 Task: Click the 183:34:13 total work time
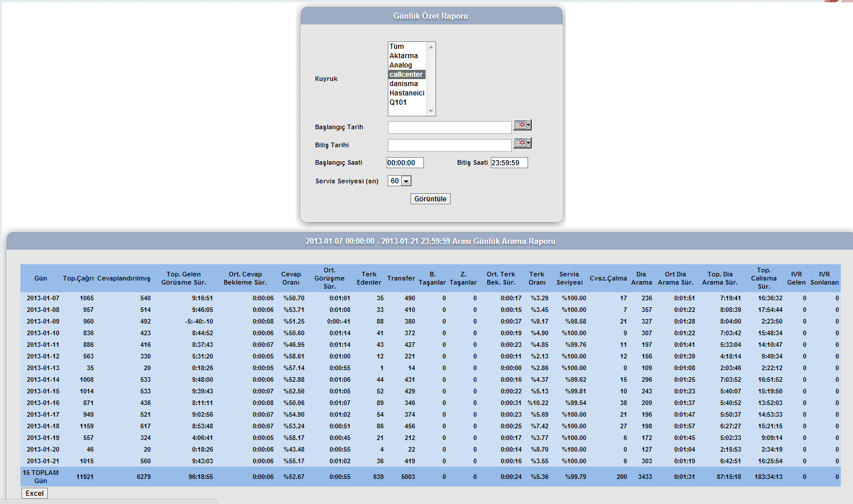click(769, 477)
